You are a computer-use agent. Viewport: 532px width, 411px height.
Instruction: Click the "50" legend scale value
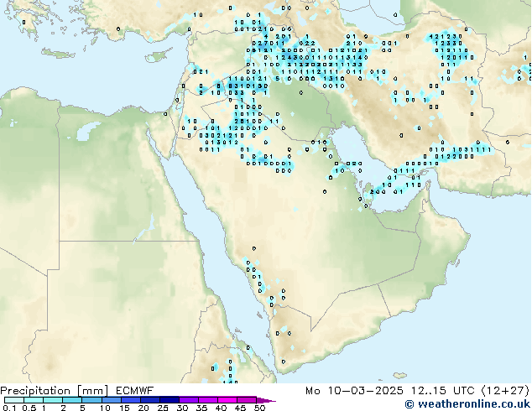(259, 408)
